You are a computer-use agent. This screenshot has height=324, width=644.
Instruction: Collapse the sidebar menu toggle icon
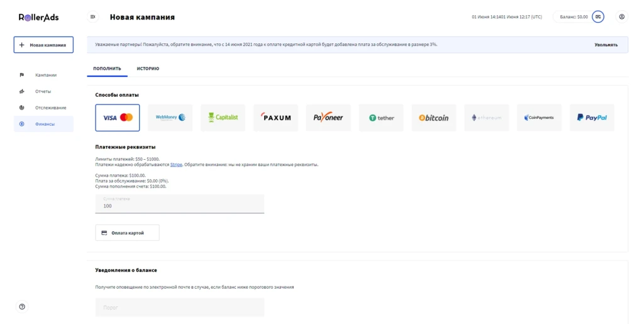pos(93,17)
